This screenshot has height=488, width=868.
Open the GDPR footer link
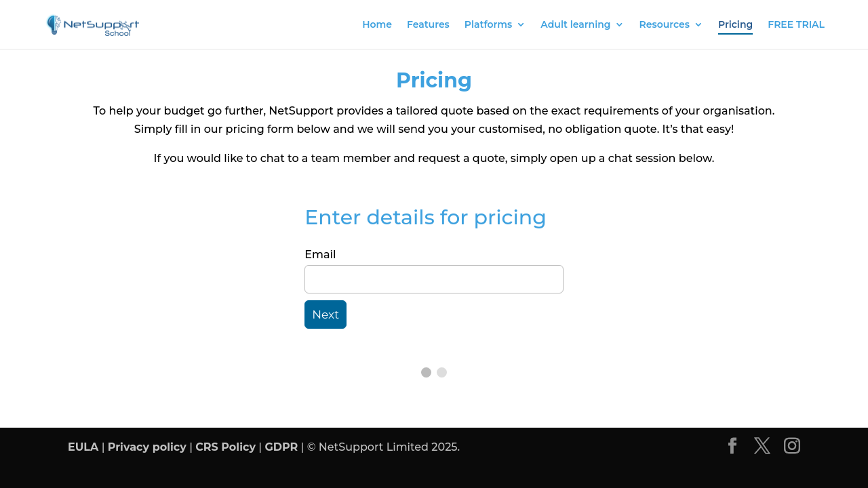[281, 447]
